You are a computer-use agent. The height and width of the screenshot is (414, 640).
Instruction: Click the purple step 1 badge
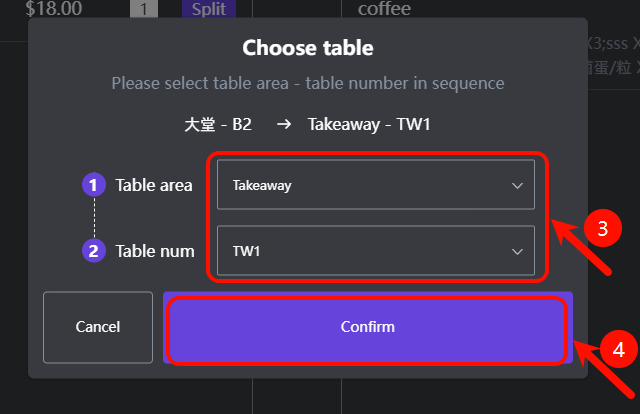tap(93, 185)
